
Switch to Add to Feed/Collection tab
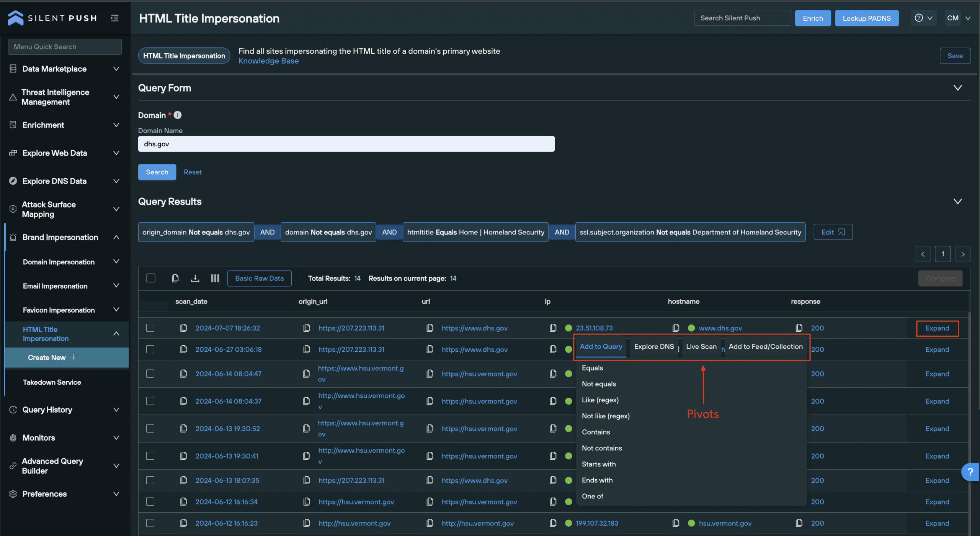tap(766, 346)
